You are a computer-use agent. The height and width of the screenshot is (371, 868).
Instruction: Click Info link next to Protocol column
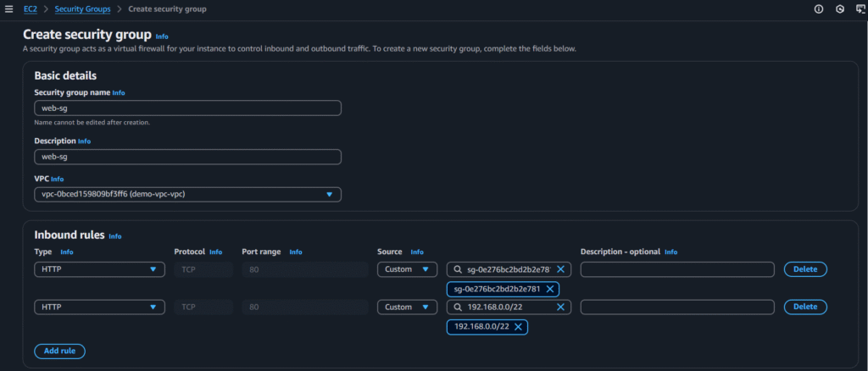[x=215, y=252]
